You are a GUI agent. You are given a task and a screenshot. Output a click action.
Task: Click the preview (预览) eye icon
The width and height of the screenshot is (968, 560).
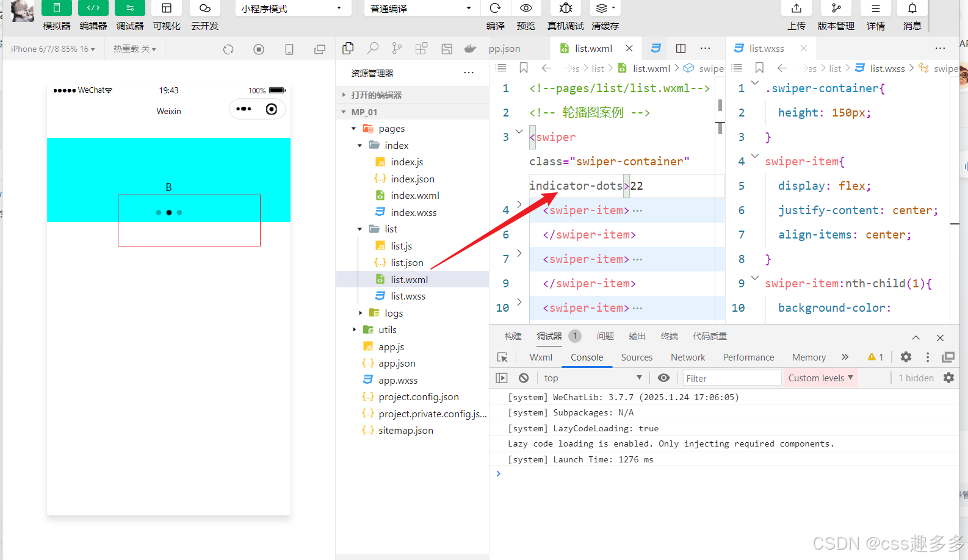point(526,8)
